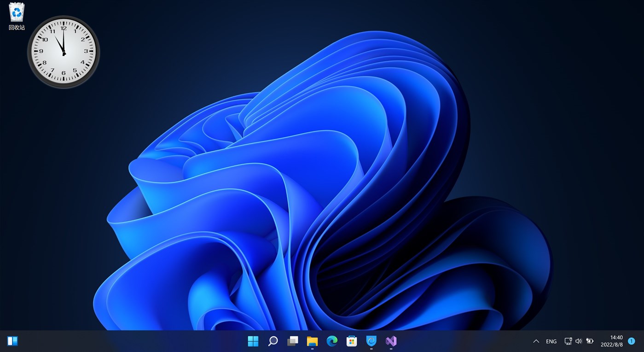Check battery status in the tray
Image resolution: width=644 pixels, height=352 pixels.
(590, 341)
